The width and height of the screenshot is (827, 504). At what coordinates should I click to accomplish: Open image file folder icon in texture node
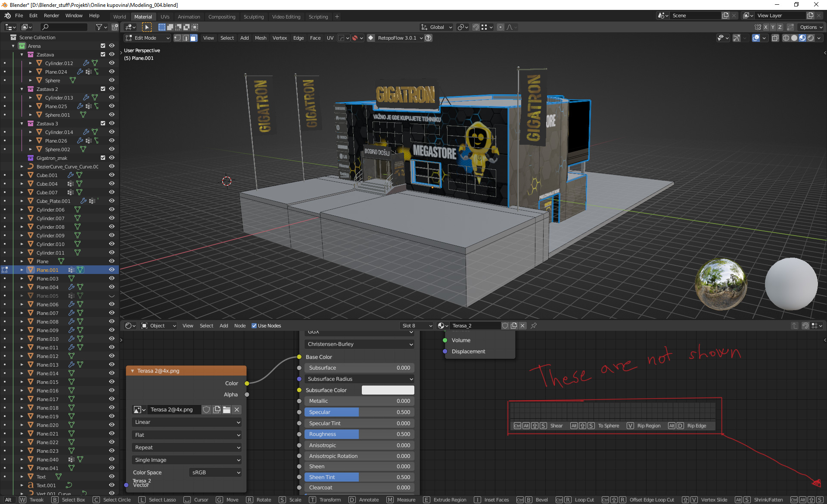[227, 410]
